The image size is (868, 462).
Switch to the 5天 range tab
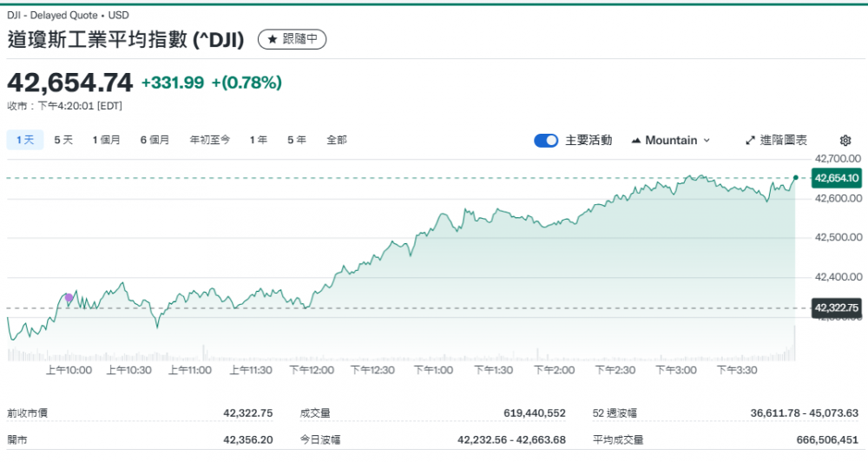[x=63, y=140]
